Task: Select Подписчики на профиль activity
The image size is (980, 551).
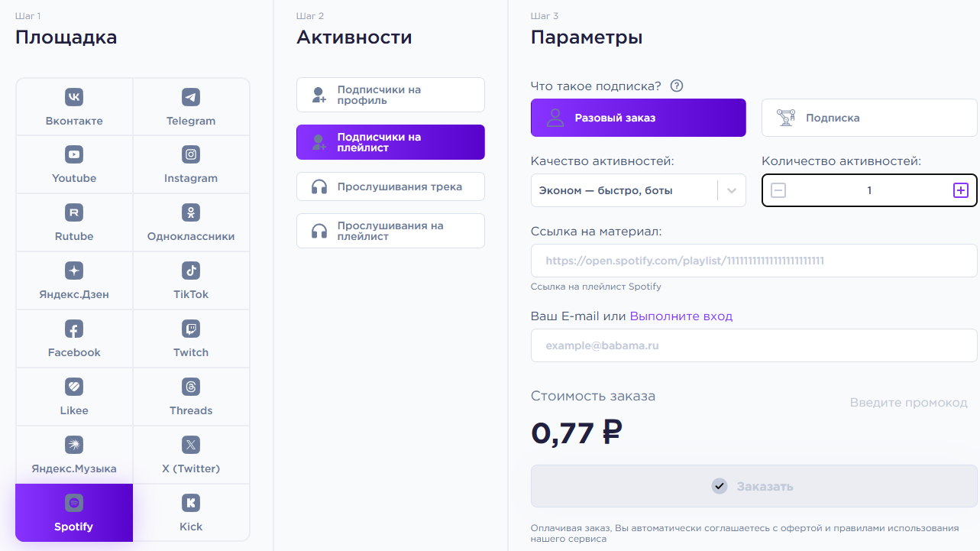Action: click(x=390, y=95)
